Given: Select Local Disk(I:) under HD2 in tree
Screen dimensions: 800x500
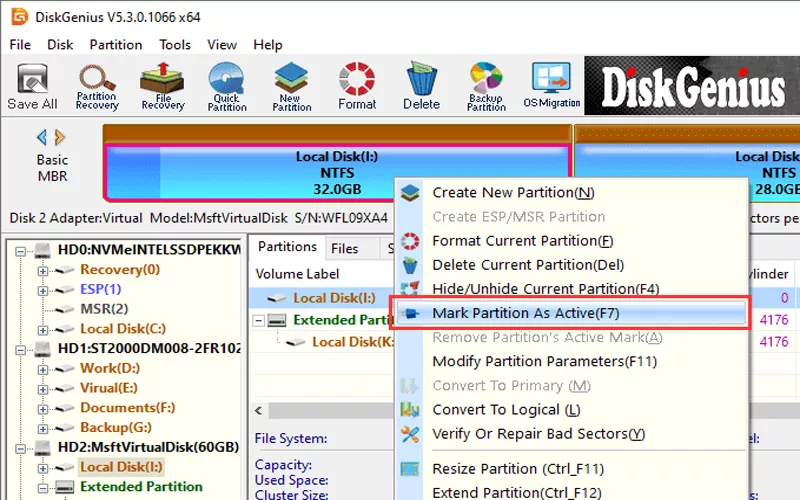Looking at the screenshot, I should point(121,467).
